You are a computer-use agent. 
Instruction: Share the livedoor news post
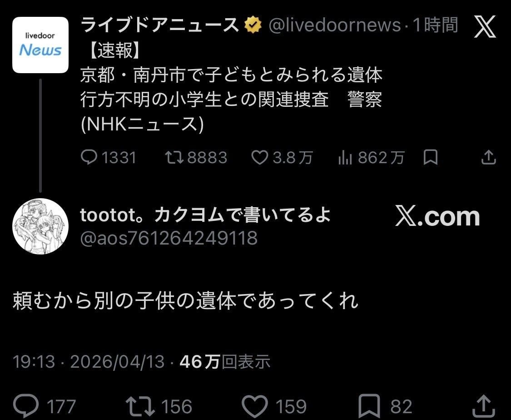click(x=488, y=157)
